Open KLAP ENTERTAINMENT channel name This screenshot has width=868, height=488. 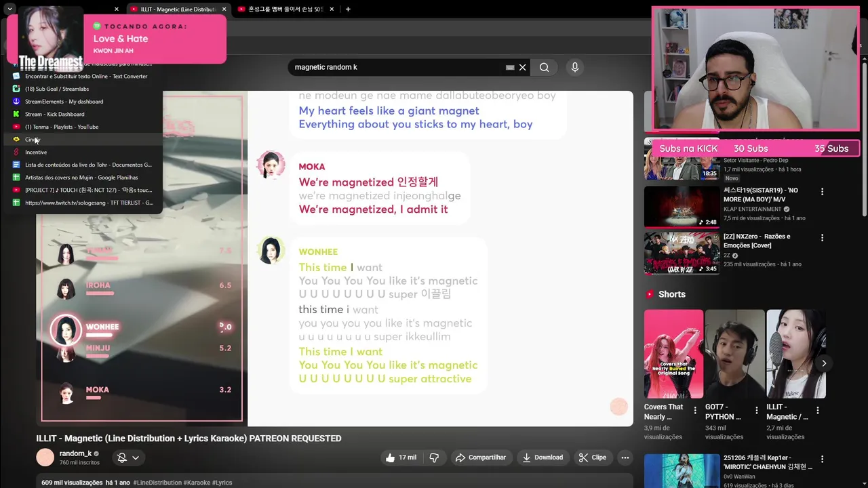[x=752, y=209]
